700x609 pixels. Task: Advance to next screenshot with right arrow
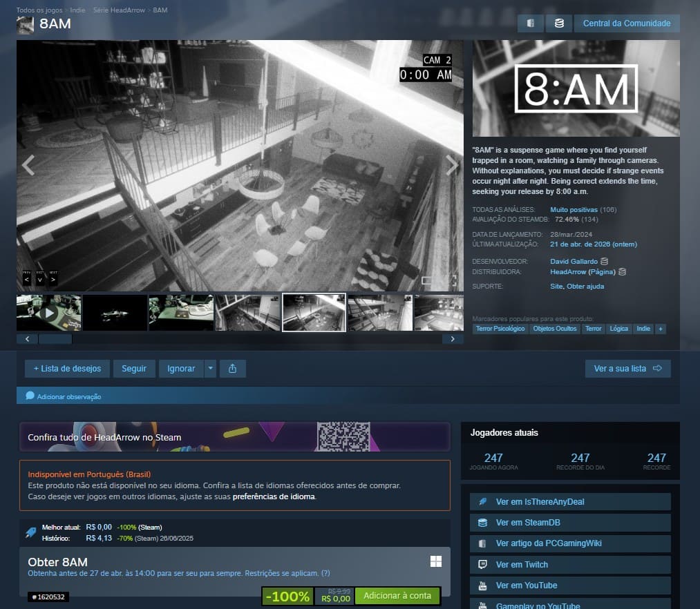click(452, 165)
